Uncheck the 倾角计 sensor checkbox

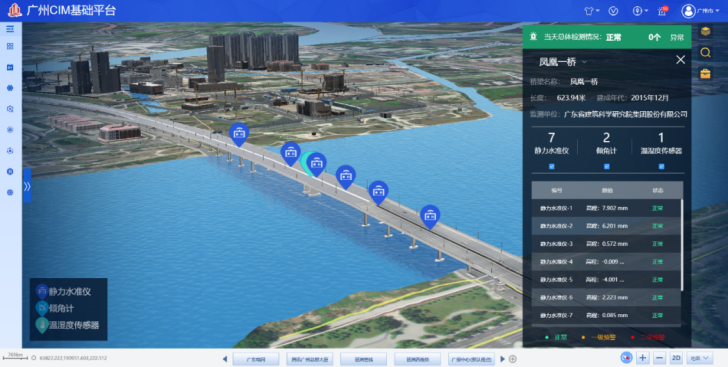606,166
